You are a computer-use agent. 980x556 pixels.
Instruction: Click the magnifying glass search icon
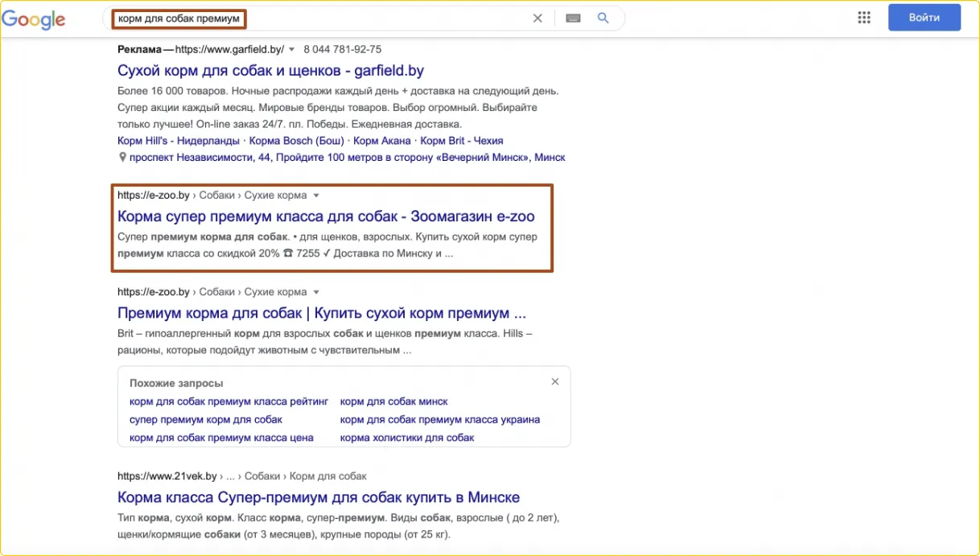point(603,19)
